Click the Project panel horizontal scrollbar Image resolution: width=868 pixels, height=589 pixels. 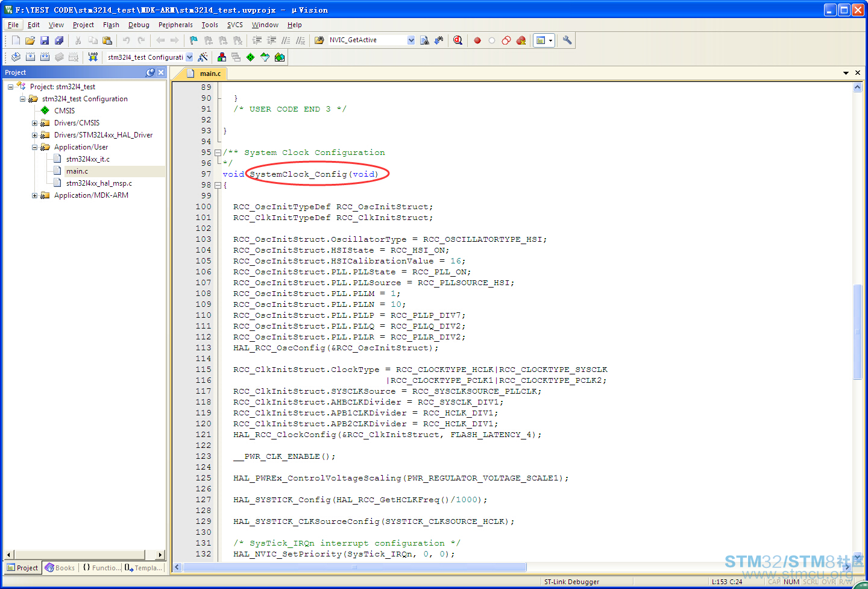[84, 555]
